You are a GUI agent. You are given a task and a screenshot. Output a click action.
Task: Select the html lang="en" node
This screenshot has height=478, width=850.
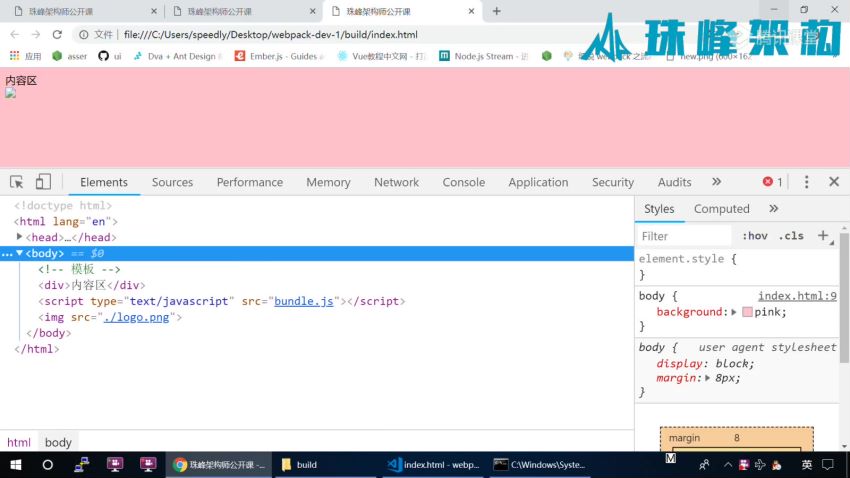(66, 221)
